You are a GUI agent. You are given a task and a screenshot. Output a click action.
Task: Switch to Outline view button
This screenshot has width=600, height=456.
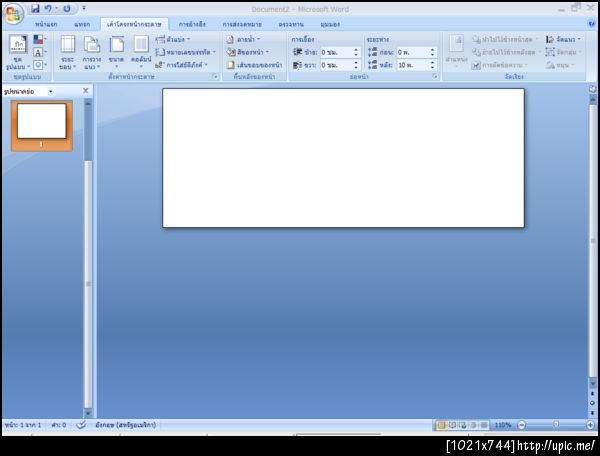tap(473, 425)
